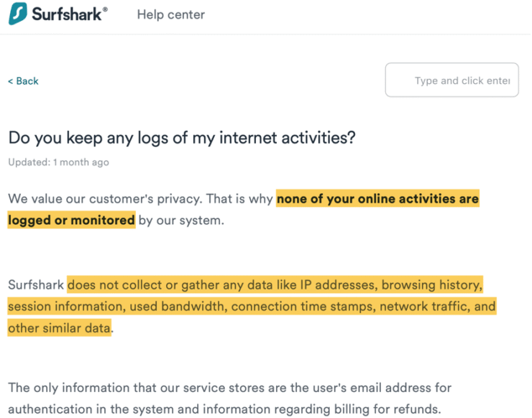
Task: Click the 'Updated: 1 month ago' timestamp
Action: coord(59,162)
